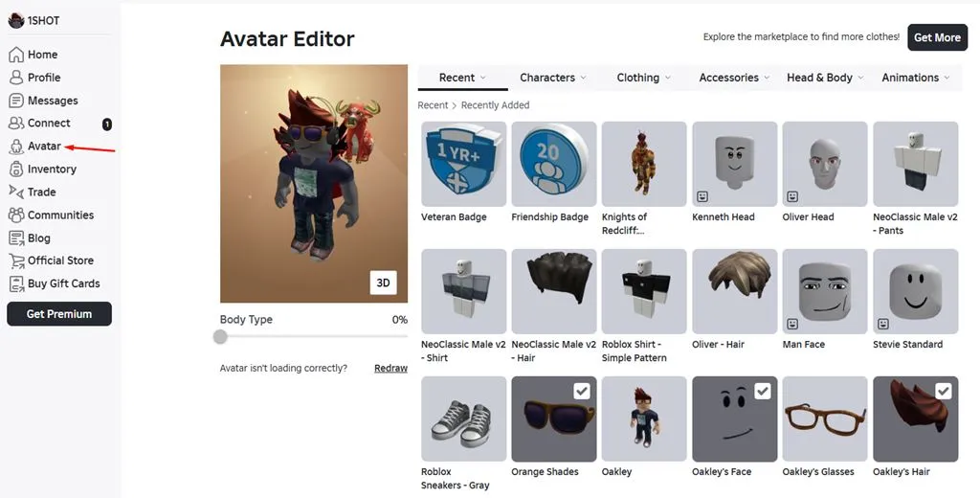Click the Redraw link

390,368
